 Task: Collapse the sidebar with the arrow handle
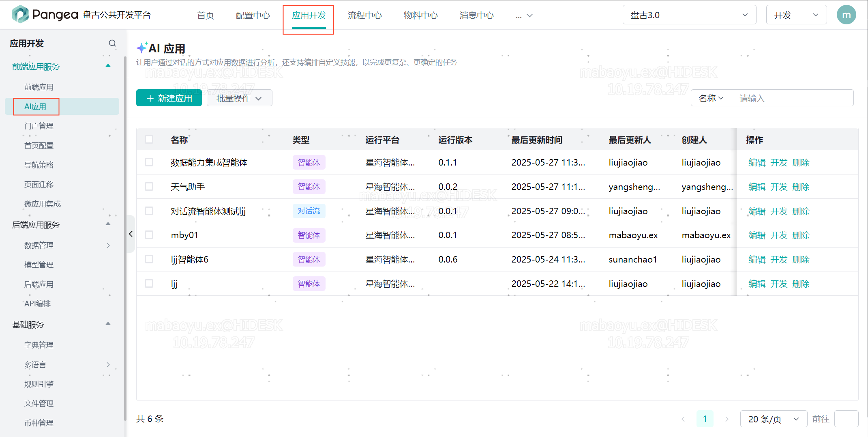(131, 234)
